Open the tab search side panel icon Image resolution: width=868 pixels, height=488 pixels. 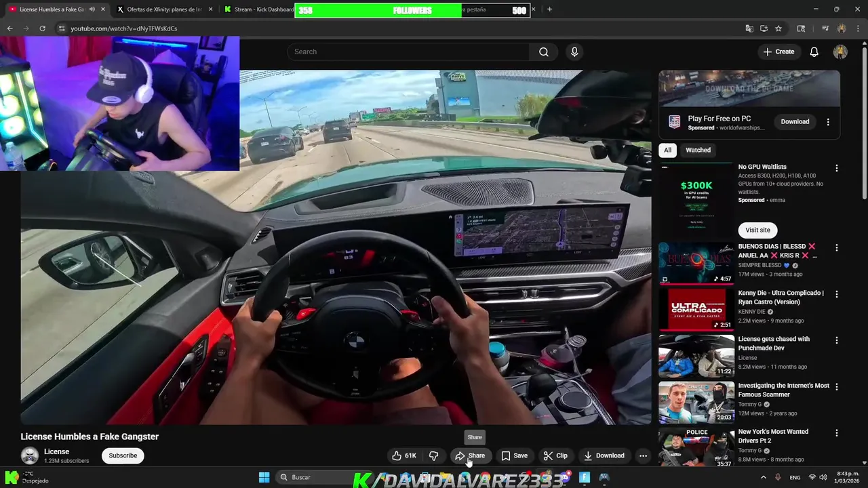coord(801,28)
